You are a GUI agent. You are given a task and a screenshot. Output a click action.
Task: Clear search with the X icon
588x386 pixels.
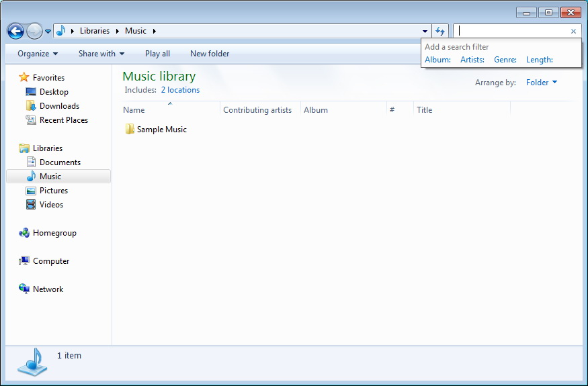[x=573, y=31]
